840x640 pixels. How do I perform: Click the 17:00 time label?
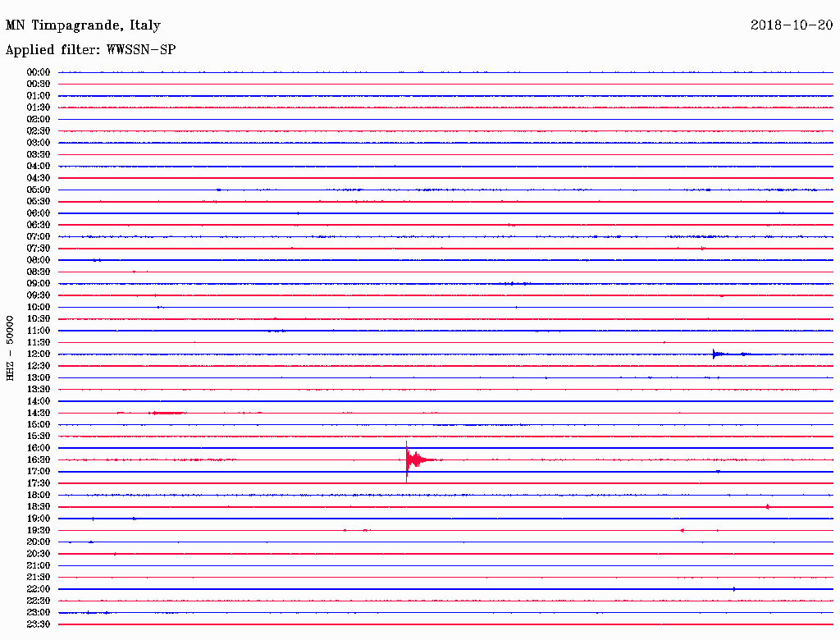point(39,472)
